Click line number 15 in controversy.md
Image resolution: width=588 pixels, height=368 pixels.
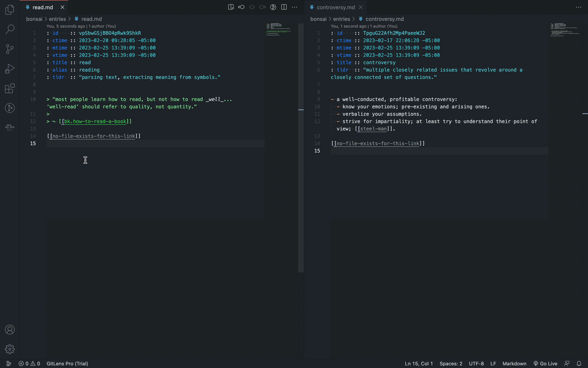pos(317,151)
